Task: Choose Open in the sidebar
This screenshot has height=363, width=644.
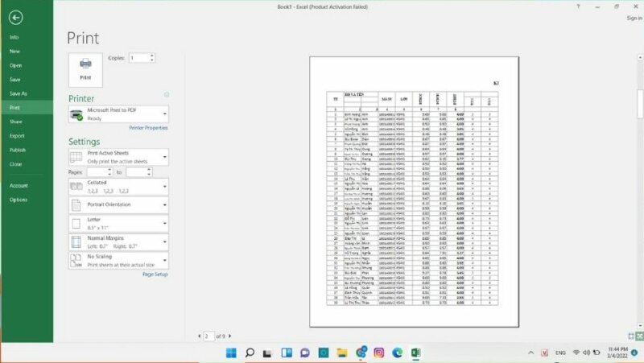Action: coord(15,65)
